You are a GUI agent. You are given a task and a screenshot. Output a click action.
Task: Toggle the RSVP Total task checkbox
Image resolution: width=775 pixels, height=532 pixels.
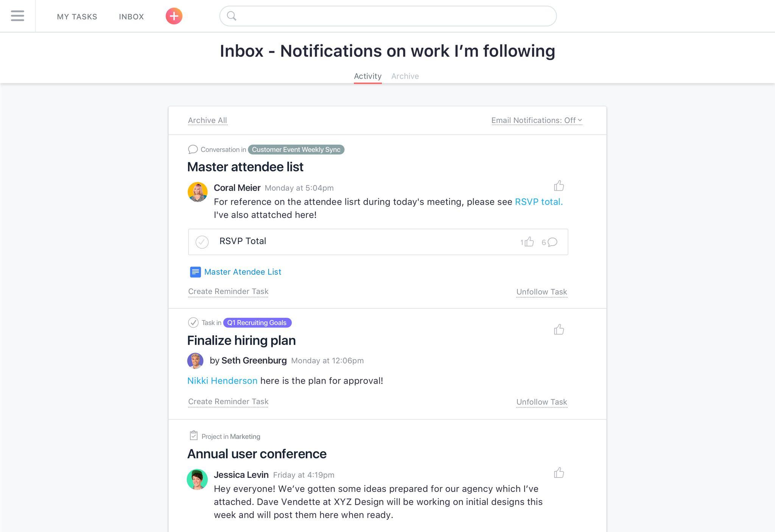[x=202, y=241]
